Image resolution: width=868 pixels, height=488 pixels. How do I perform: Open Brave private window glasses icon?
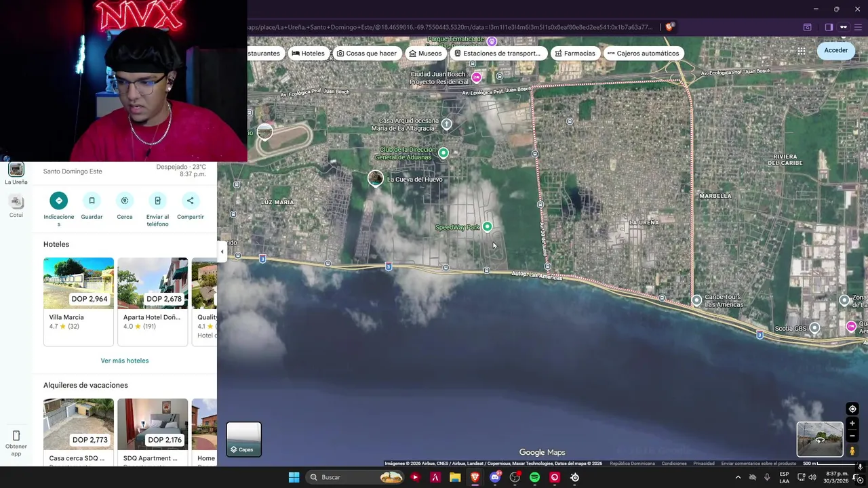(x=844, y=27)
